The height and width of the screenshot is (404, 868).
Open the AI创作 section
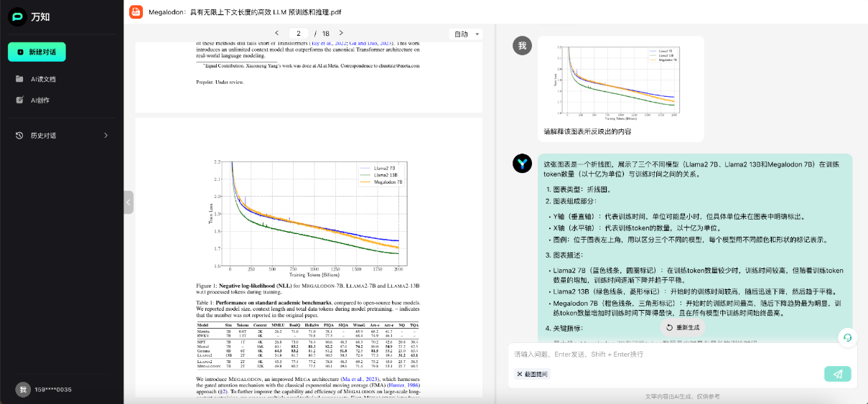coord(39,100)
